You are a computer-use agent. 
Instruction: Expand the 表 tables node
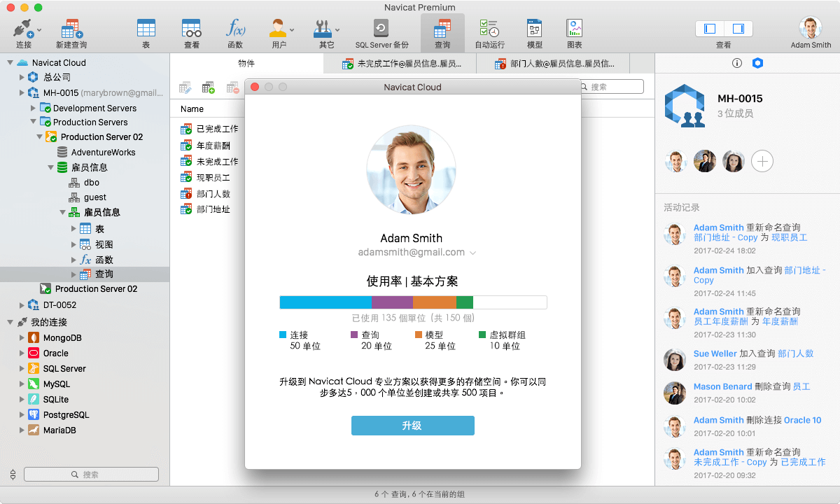tap(73, 229)
